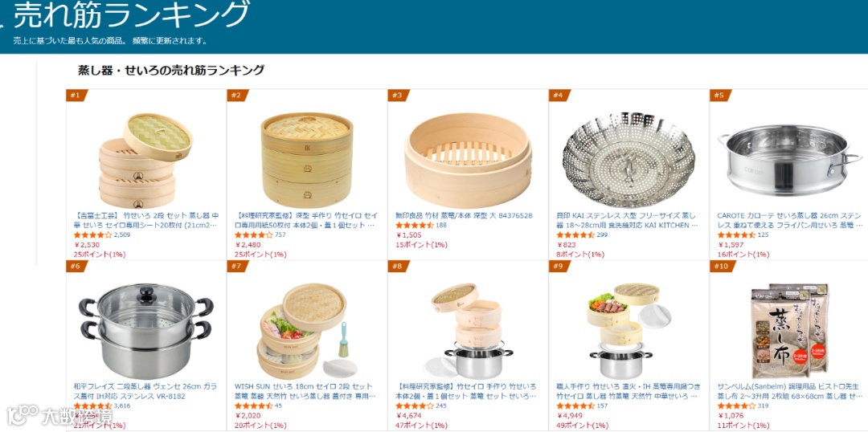868x432 pixels.
Task: Click the star rating of the 無印良品 item
Action: (x=414, y=225)
